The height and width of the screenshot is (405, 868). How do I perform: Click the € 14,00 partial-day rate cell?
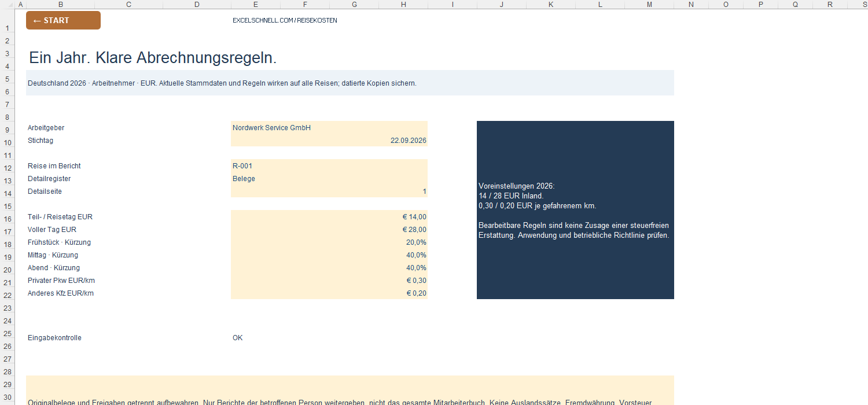pyautogui.click(x=329, y=216)
